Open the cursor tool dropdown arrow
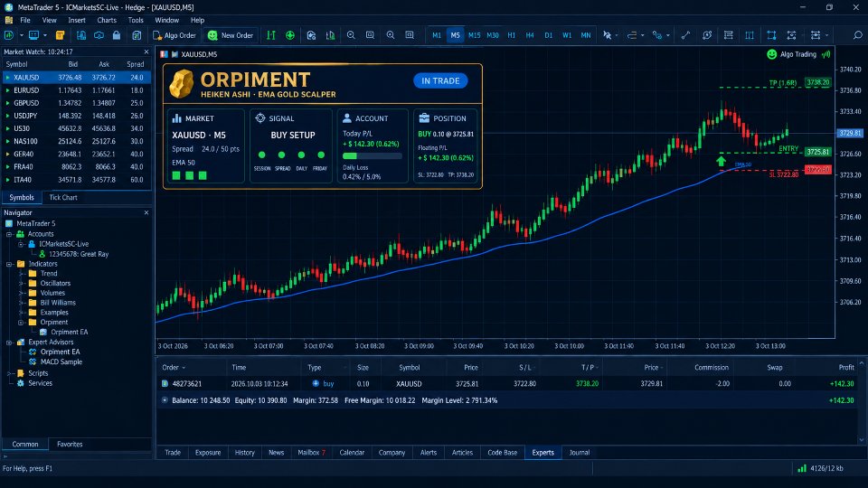This screenshot has width=868, height=488. 617,35
